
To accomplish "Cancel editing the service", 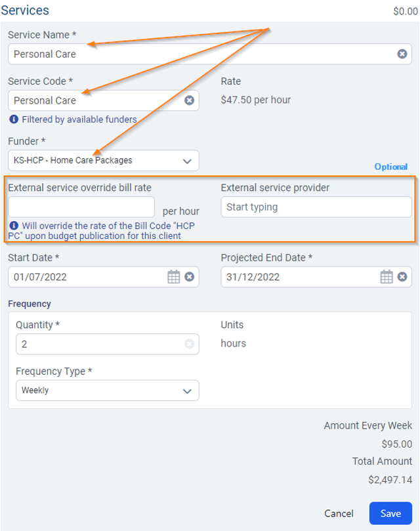I will coord(338,513).
